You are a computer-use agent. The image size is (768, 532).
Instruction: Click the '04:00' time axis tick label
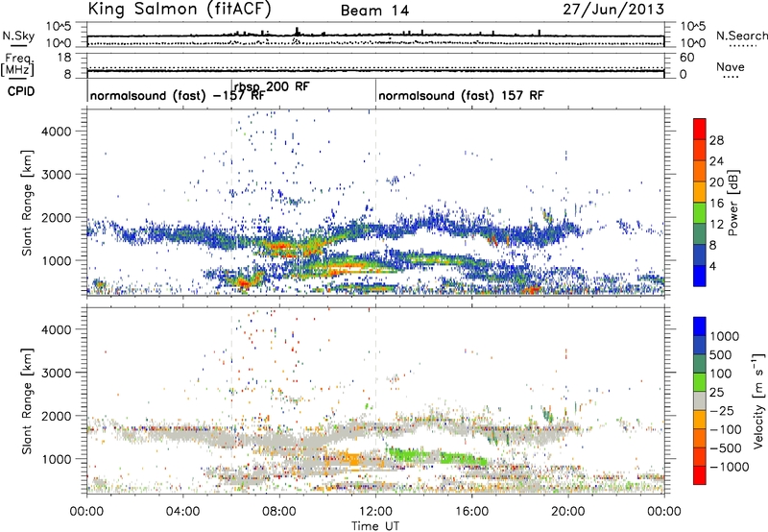(x=182, y=512)
